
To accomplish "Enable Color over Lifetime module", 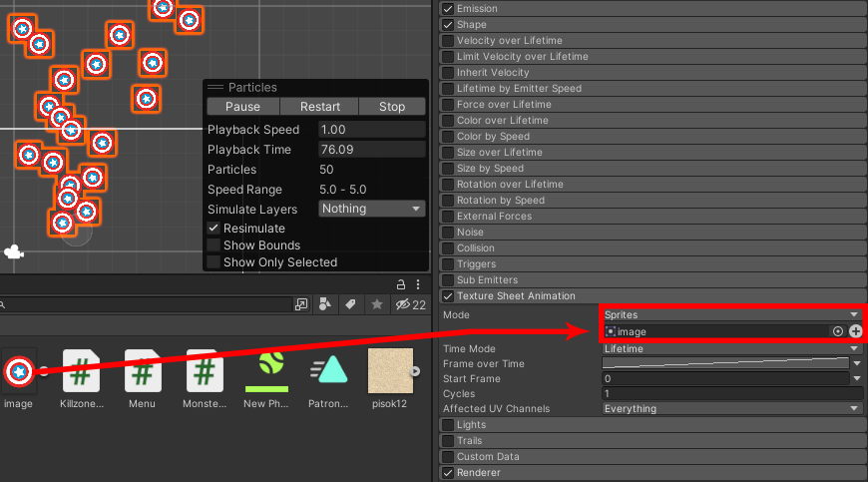I will [x=448, y=120].
